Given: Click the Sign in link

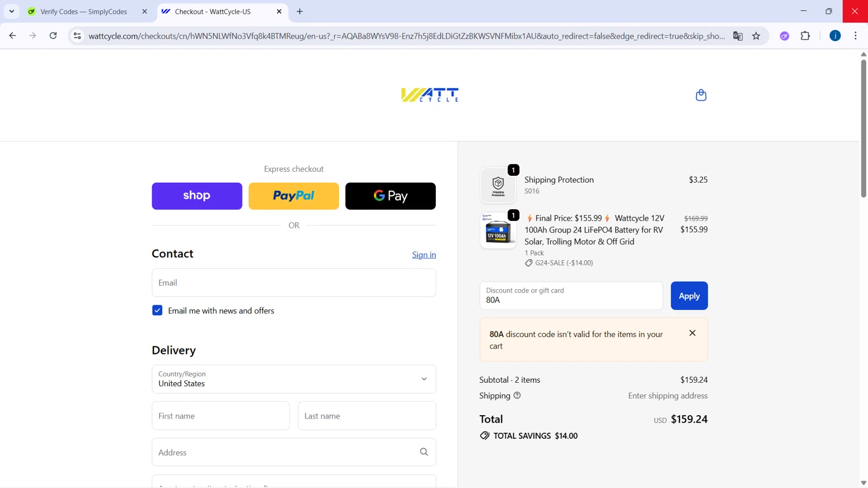Looking at the screenshot, I should point(424,255).
